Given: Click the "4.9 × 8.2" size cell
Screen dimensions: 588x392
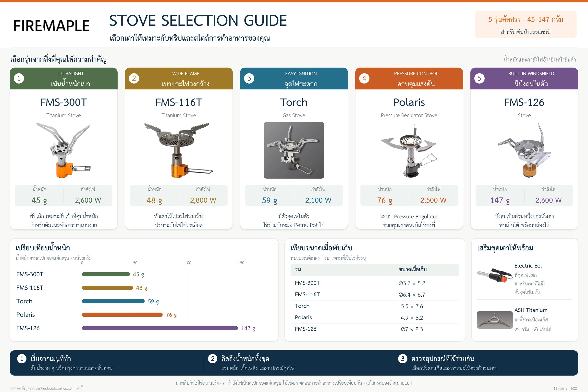Looking at the screenshot, I should [412, 318].
